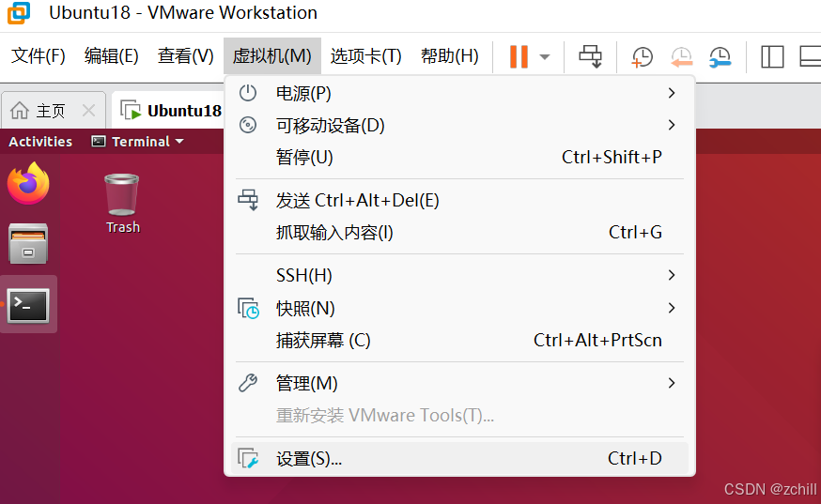This screenshot has height=504, width=821.
Task: Open the 选项卡(T) menu
Action: 365,55
